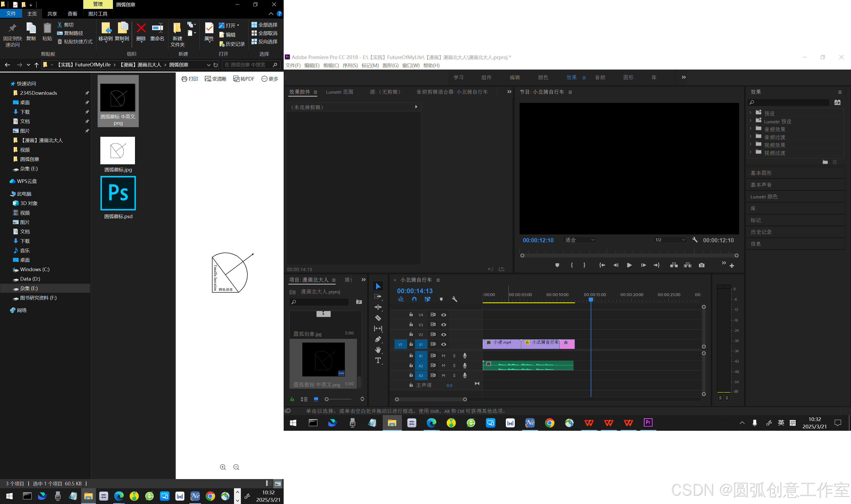Viewport: 851px width, 504px height.
Task: Select the 圆弧徽标.psd file thumbnail
Action: coord(118,193)
